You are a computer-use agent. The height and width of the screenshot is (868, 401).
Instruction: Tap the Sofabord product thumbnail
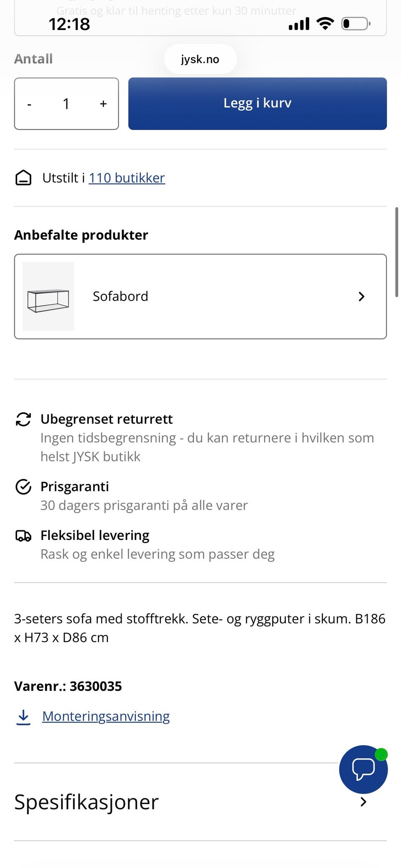coord(48,296)
